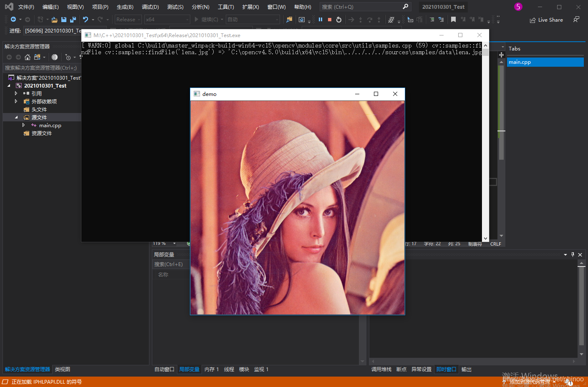Image resolution: width=588 pixels, height=387 pixels.
Task: Click the locals search field 搜索(Ctrl+E)
Action: (x=171, y=264)
